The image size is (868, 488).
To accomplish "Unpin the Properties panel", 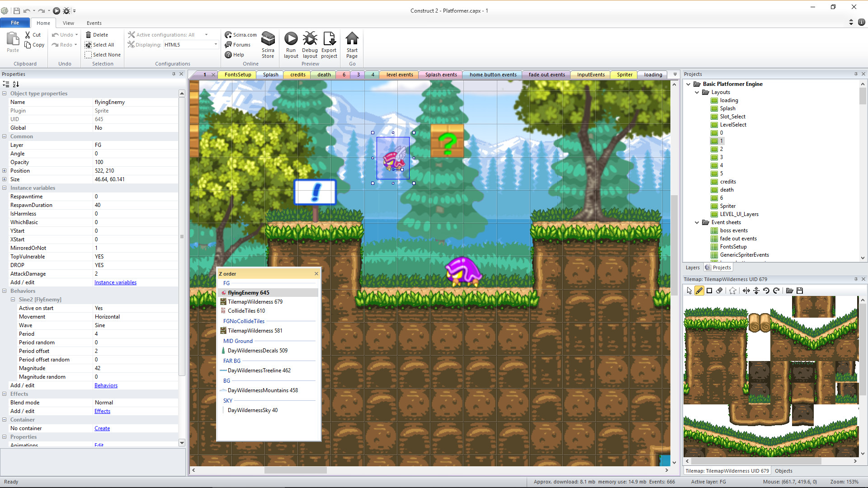I will (174, 74).
